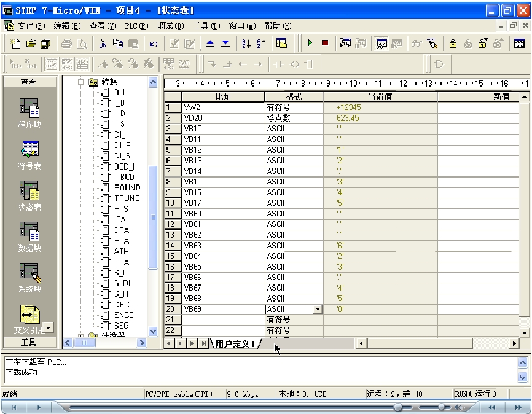The width and height of the screenshot is (532, 414).
Task: Undo last action via the Undo icon
Action: (x=154, y=44)
